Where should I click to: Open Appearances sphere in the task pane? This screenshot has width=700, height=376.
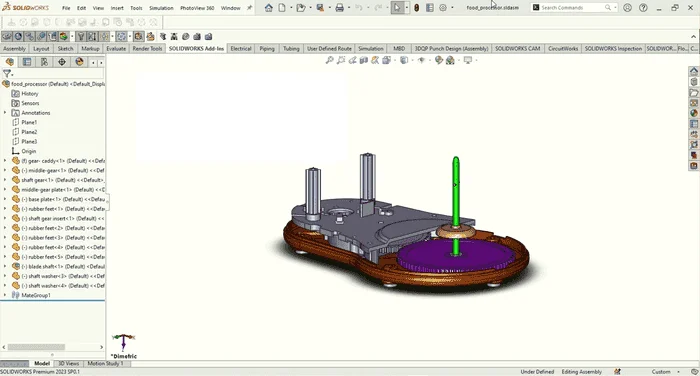pos(694,113)
